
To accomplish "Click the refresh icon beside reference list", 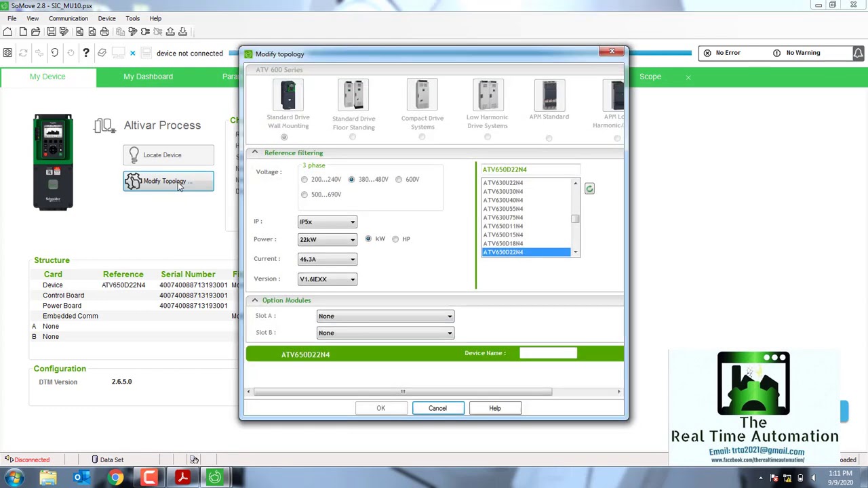I will [589, 188].
